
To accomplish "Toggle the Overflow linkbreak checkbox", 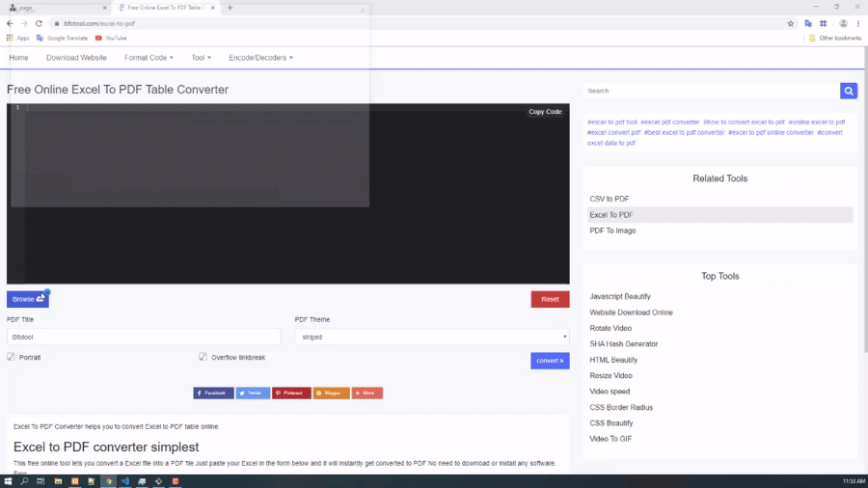I will pos(203,357).
